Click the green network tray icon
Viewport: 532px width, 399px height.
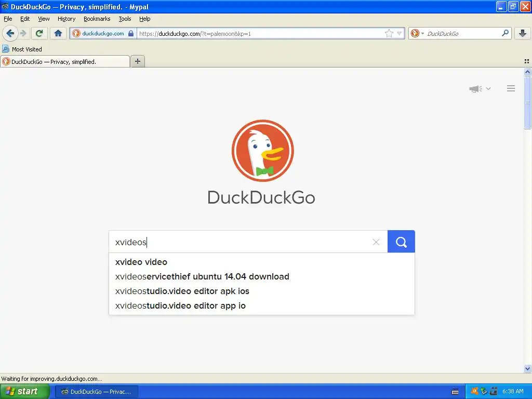(x=484, y=391)
